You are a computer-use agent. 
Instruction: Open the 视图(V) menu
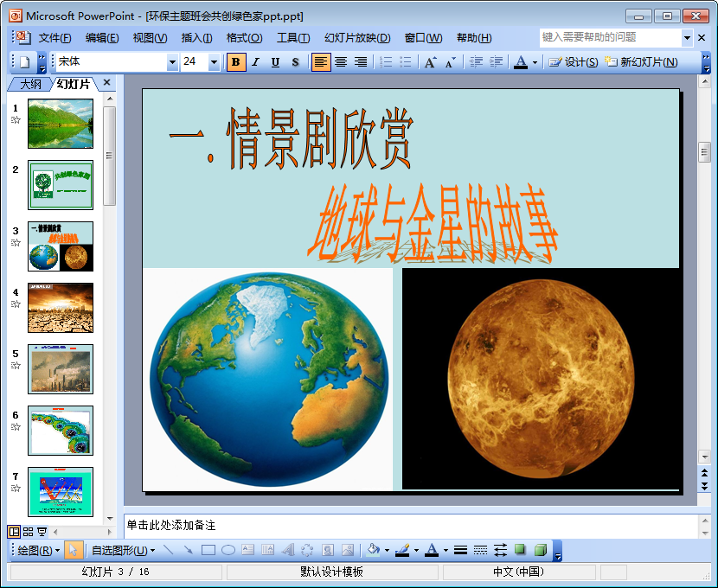tap(150, 38)
